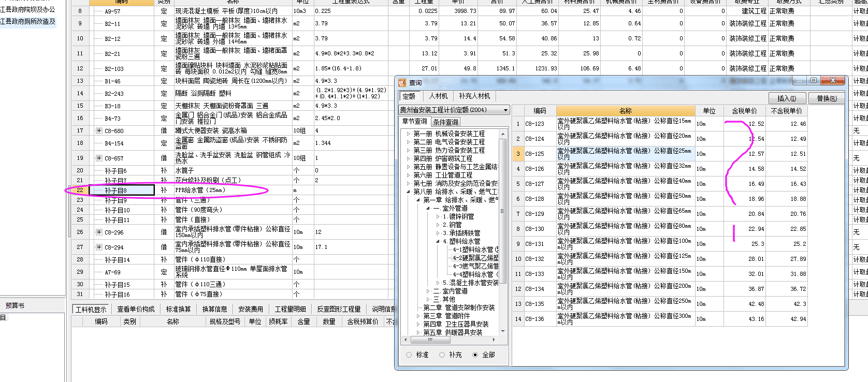Screen dimensions: 868x382
Task: Select query row C8-136
Action: (x=660, y=319)
